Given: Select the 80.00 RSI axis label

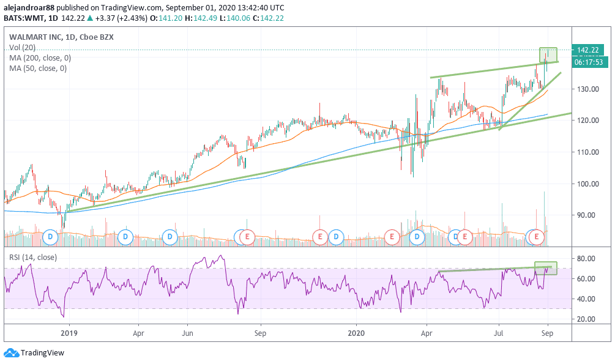Looking at the screenshot, I should click(x=586, y=259).
